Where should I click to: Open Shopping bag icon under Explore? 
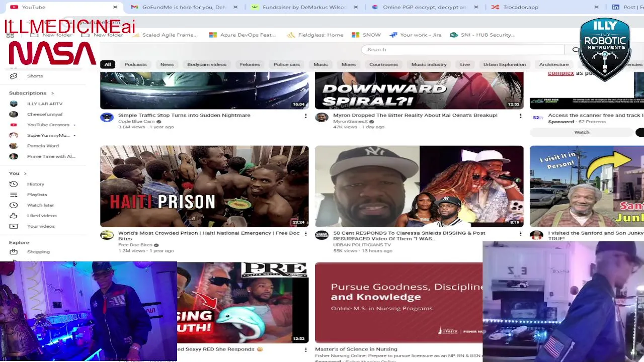pyautogui.click(x=14, y=252)
